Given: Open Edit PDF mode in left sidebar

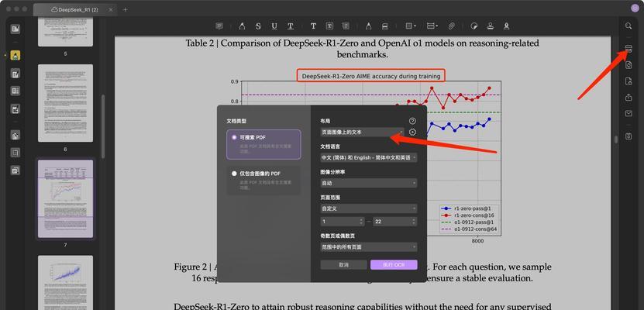Looking at the screenshot, I should [15, 74].
